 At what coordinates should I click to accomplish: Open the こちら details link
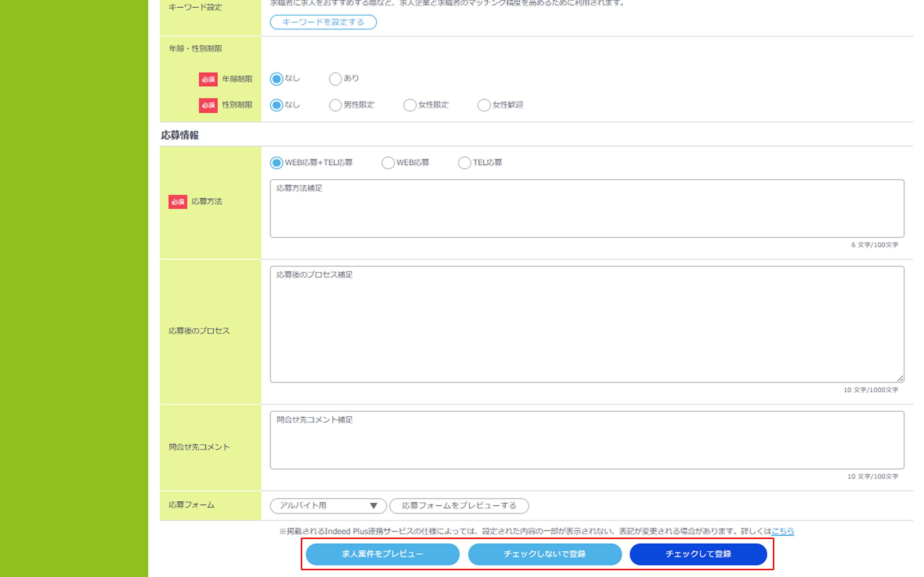(782, 531)
